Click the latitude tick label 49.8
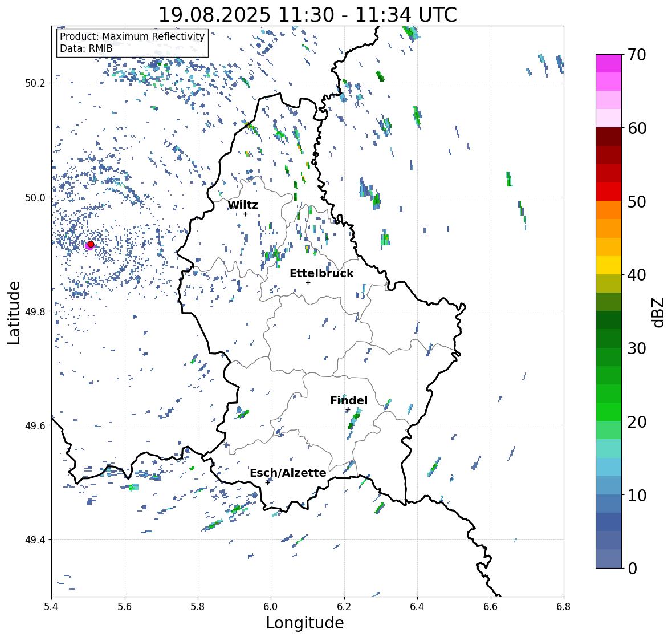The height and width of the screenshot is (637, 672). (x=35, y=311)
